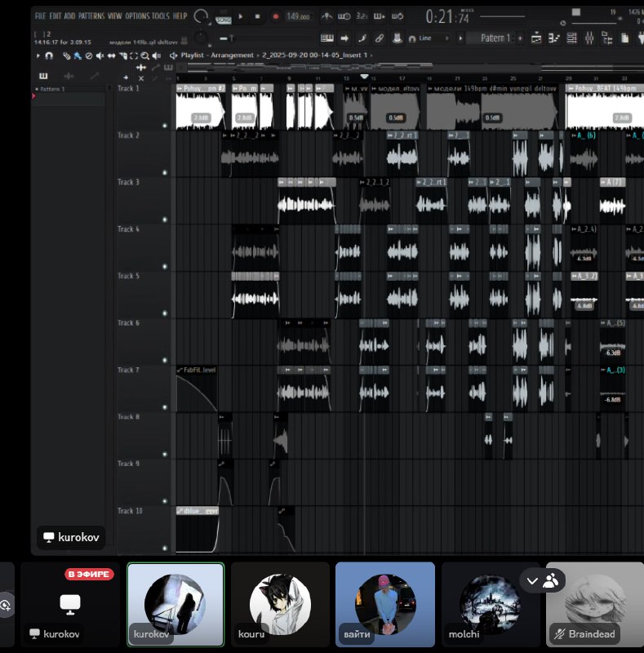Open the Mixer view icon
Image resolution: width=644 pixels, height=653 pixels.
[589, 38]
